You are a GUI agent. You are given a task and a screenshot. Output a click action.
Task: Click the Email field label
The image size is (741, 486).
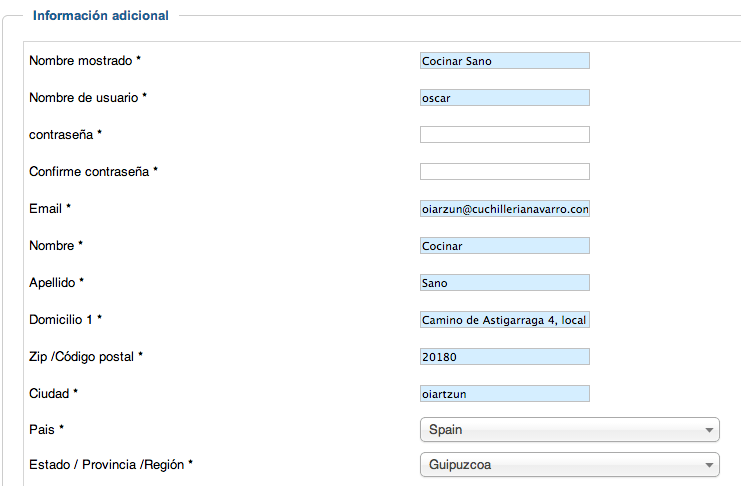[x=45, y=208]
